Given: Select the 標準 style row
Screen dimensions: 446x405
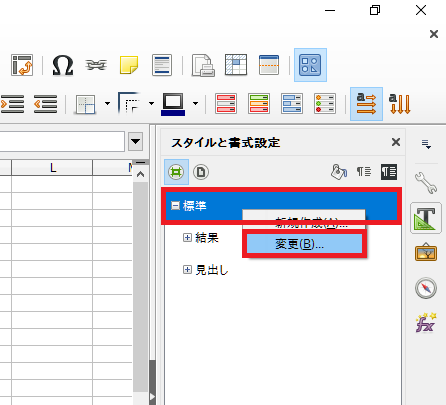Looking at the screenshot, I should [281, 206].
